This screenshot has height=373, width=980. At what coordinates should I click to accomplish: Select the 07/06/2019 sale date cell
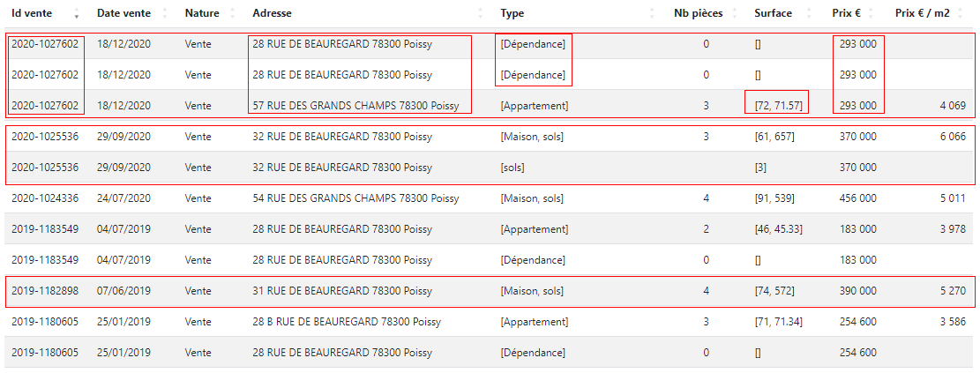pyautogui.click(x=124, y=291)
